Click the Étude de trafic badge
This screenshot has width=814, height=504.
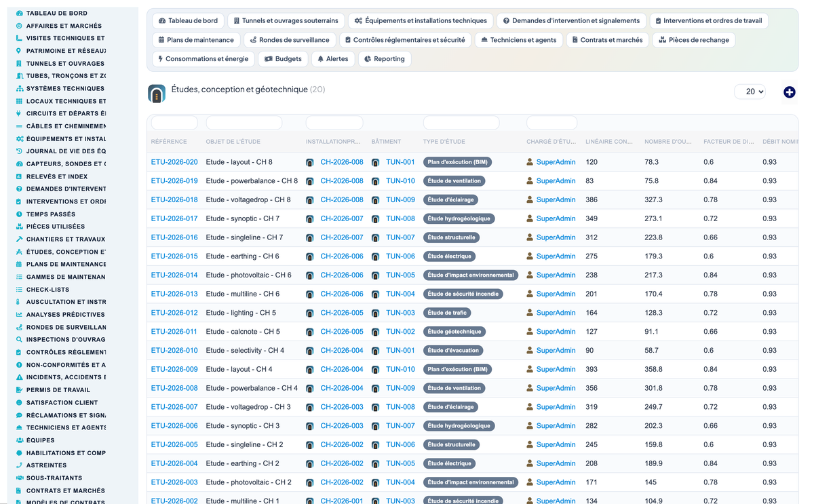click(446, 313)
